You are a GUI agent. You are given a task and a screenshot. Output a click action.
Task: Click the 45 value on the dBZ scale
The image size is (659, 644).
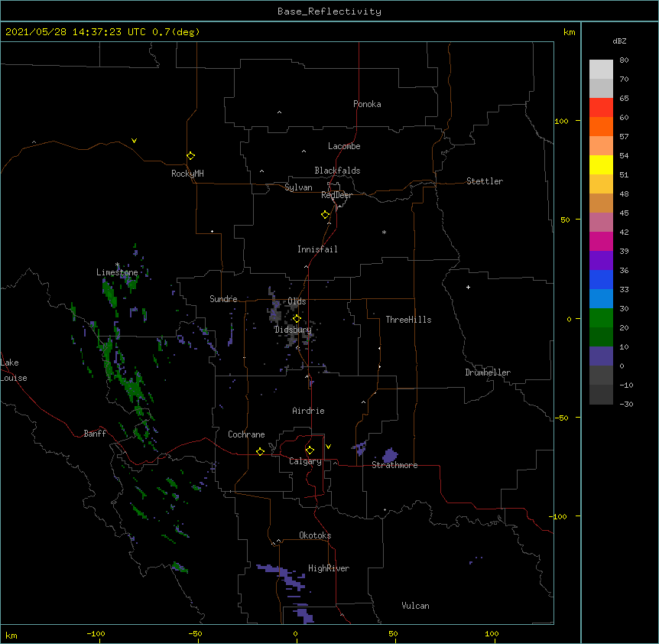(624, 213)
